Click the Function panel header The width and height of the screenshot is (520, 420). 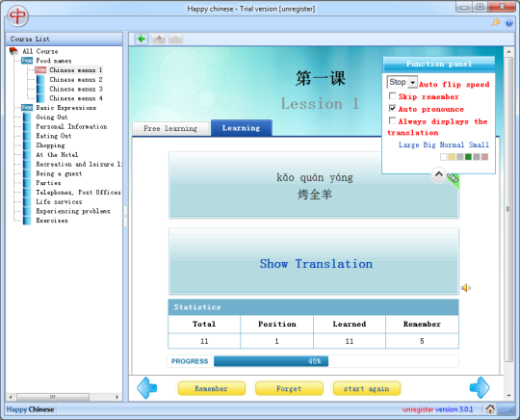[439, 64]
